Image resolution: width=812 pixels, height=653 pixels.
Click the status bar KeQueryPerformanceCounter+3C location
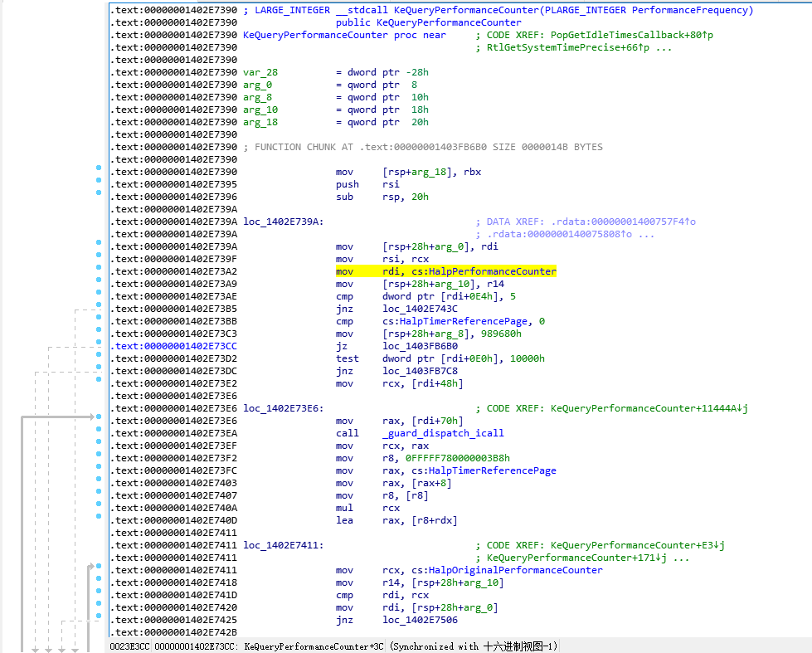tap(314, 646)
